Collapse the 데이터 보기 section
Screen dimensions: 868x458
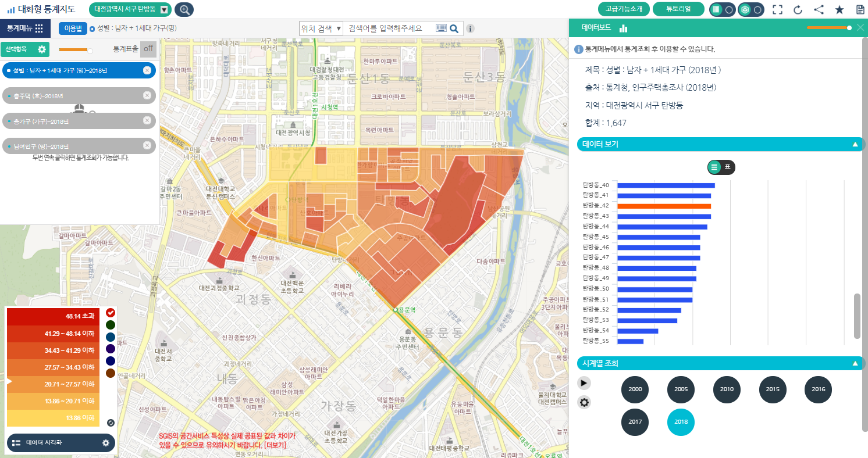[855, 144]
